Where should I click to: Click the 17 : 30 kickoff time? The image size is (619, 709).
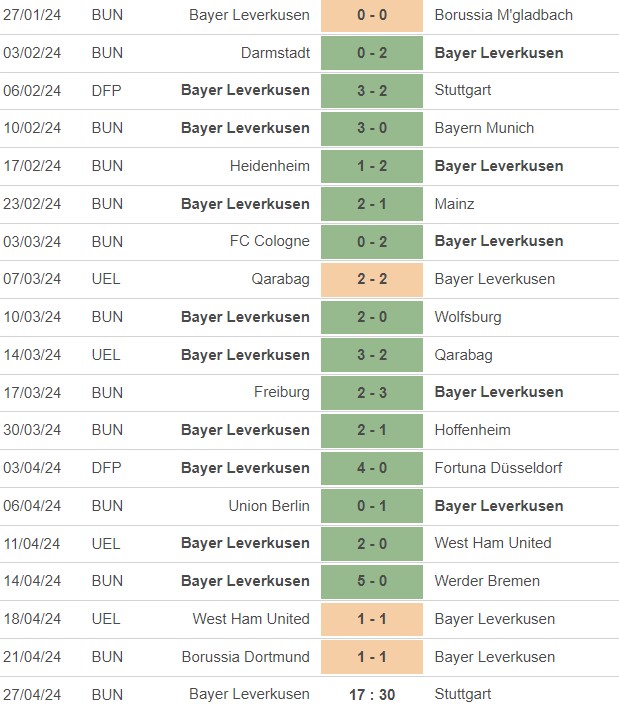click(372, 694)
